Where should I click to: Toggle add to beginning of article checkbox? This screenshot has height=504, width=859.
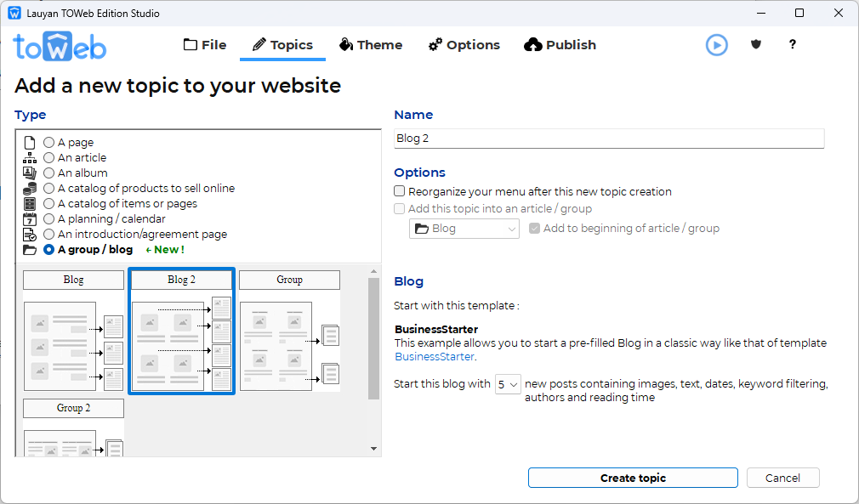click(x=534, y=228)
